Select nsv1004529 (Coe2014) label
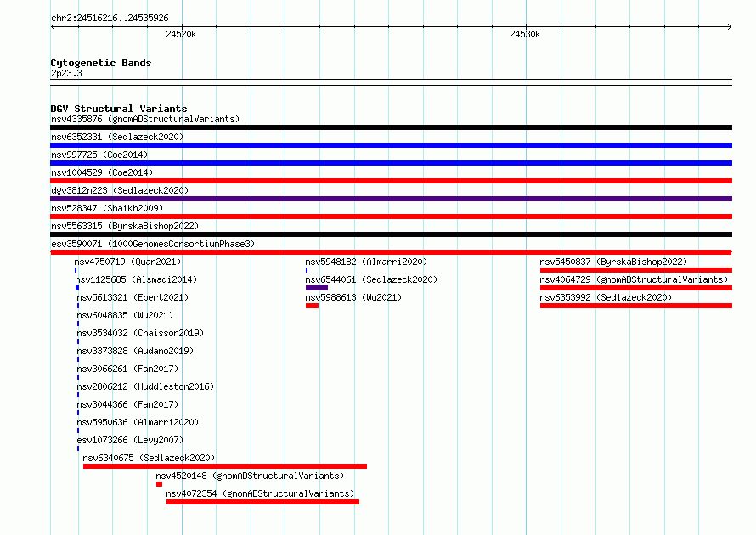 102,172
